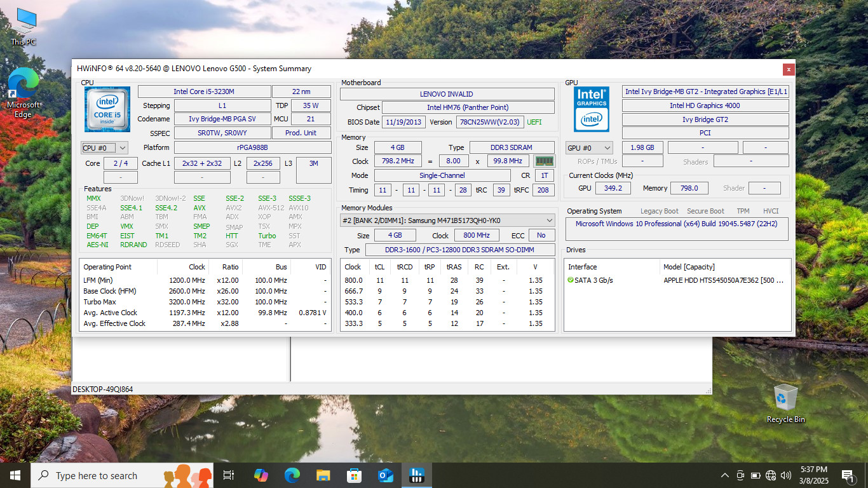This screenshot has width=868, height=488.
Task: Click the 35 W TDP value
Action: (x=311, y=105)
